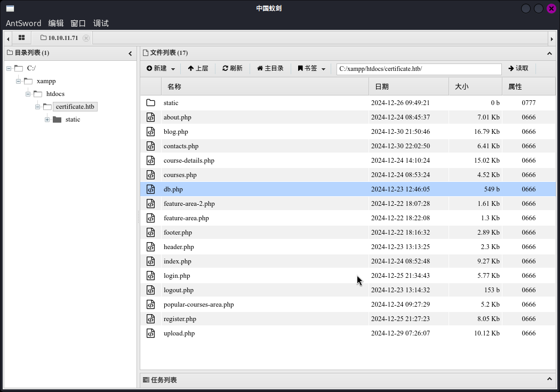Open the 编辑 menu
This screenshot has width=560, height=392.
click(55, 23)
